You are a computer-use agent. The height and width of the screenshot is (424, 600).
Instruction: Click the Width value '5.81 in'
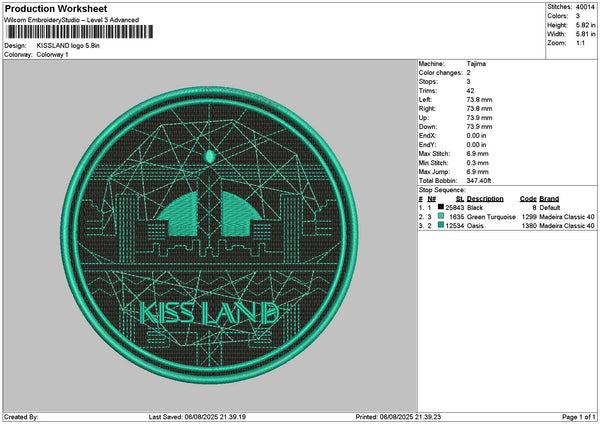click(585, 34)
